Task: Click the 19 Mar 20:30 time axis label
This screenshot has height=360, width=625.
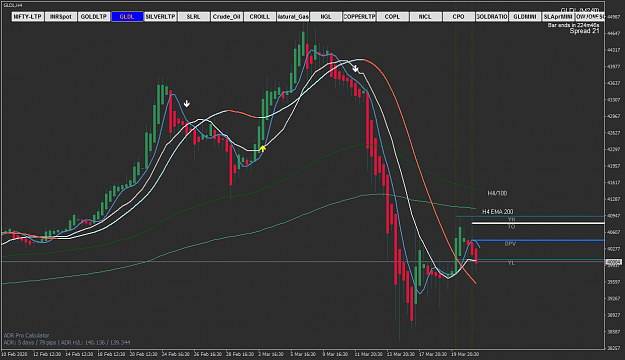Action: click(x=465, y=354)
